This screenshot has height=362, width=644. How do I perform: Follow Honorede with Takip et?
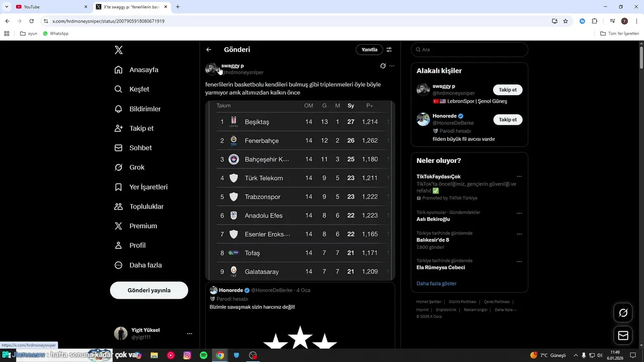point(508,120)
